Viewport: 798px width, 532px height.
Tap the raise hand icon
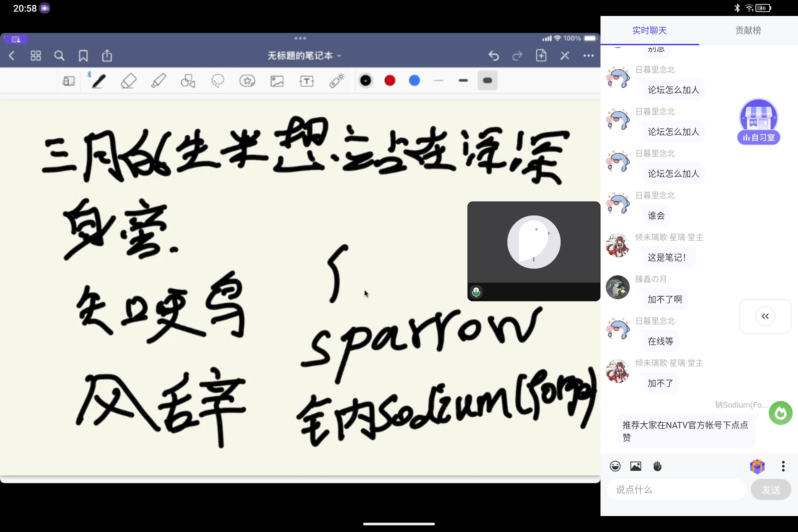657,466
